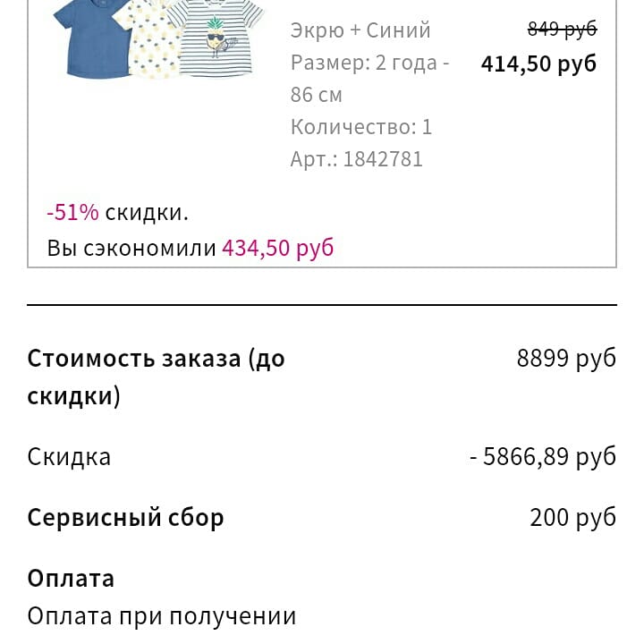
Task: Click the article number 'Арт.: 1842781'
Action: point(357,159)
